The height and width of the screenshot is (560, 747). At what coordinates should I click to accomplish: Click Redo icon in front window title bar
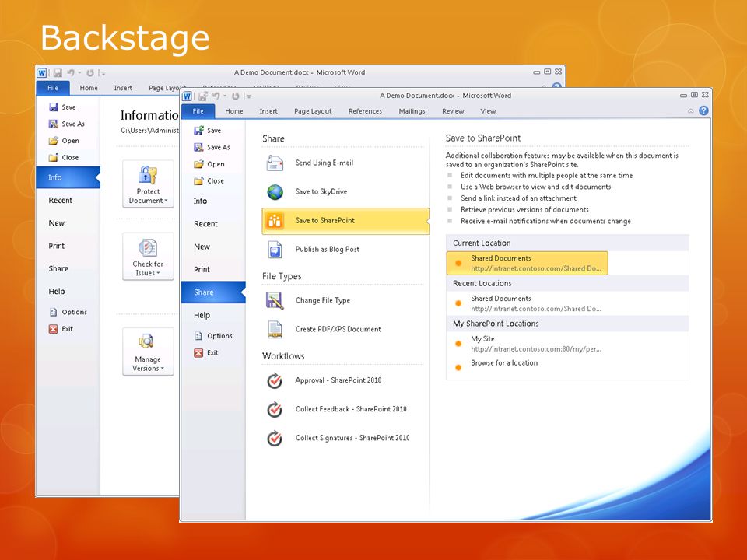235,96
